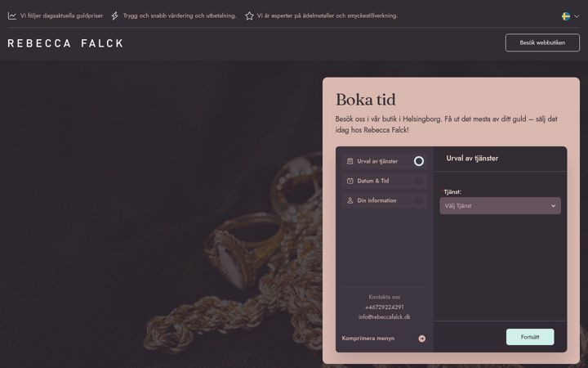Click the text Vi följer dagsaktuella guldpriser
The height and width of the screenshot is (368, 588).
click(61, 16)
